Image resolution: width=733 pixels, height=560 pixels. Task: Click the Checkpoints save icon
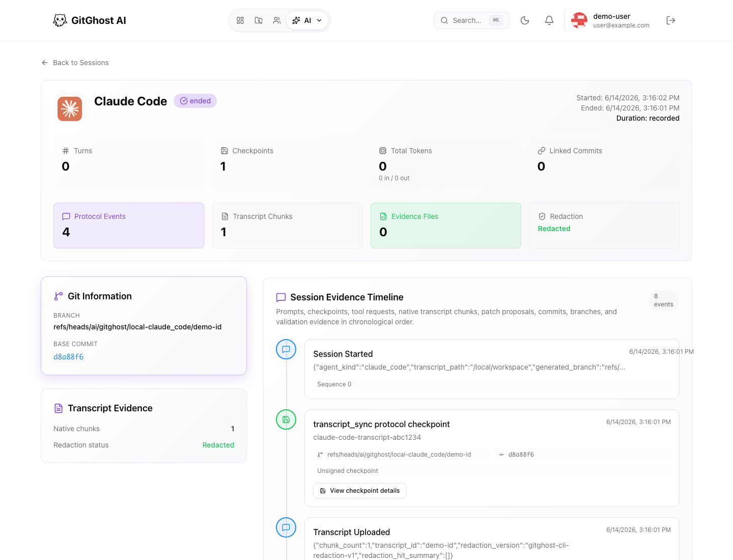(224, 151)
